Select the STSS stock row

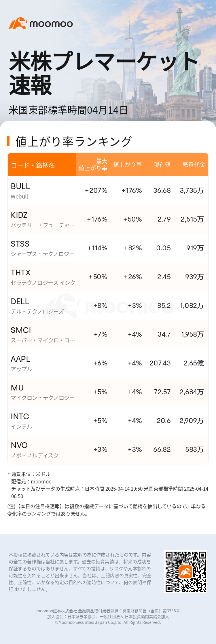pos(108,248)
